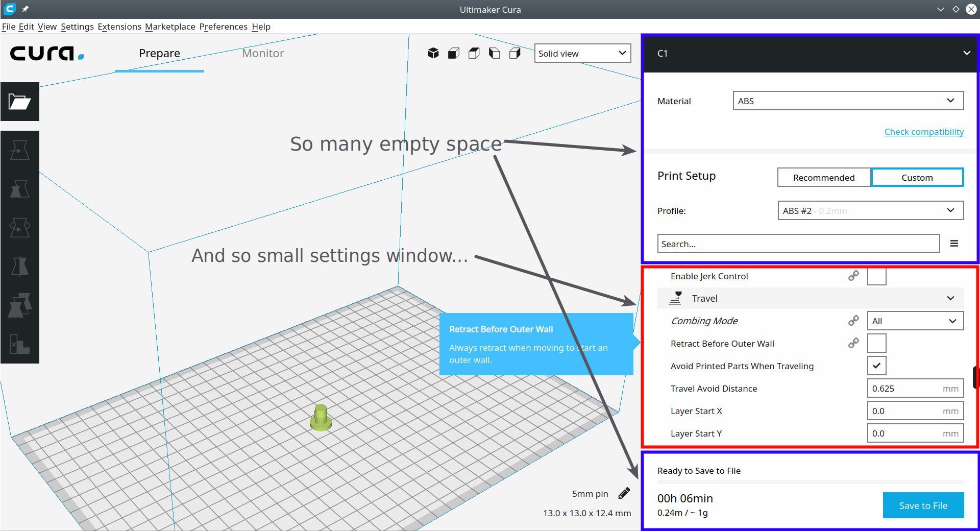This screenshot has height=531, width=980.
Task: Open the Combing Mode All dropdown
Action: [916, 321]
